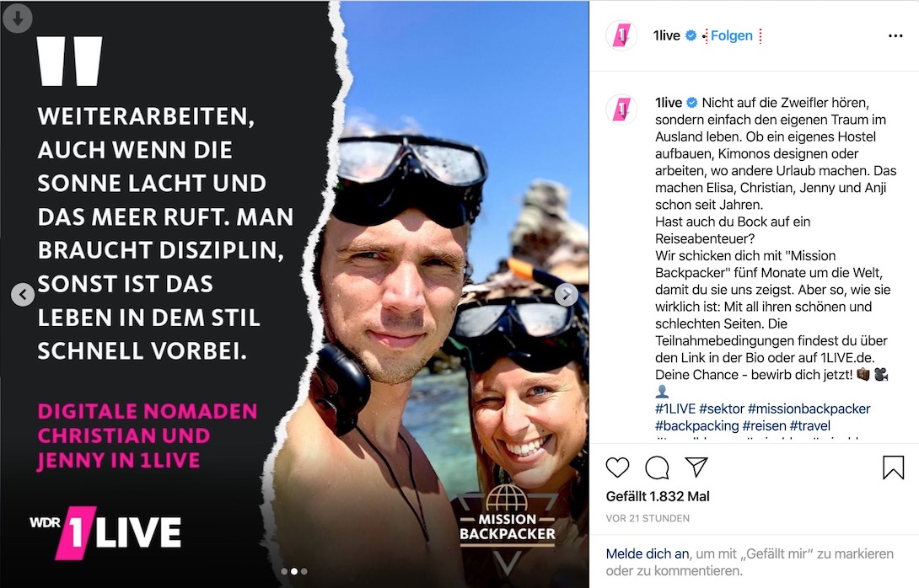The width and height of the screenshot is (919, 588).
Task: Open 1live username in post header
Action: pos(666,35)
